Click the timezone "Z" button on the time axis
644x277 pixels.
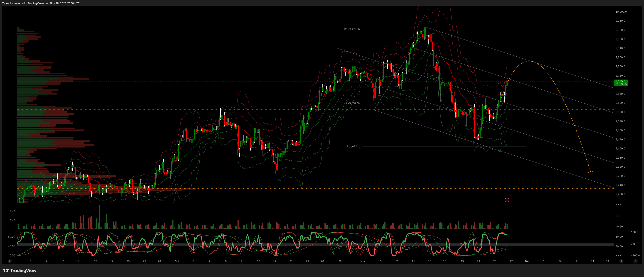click(x=10, y=261)
